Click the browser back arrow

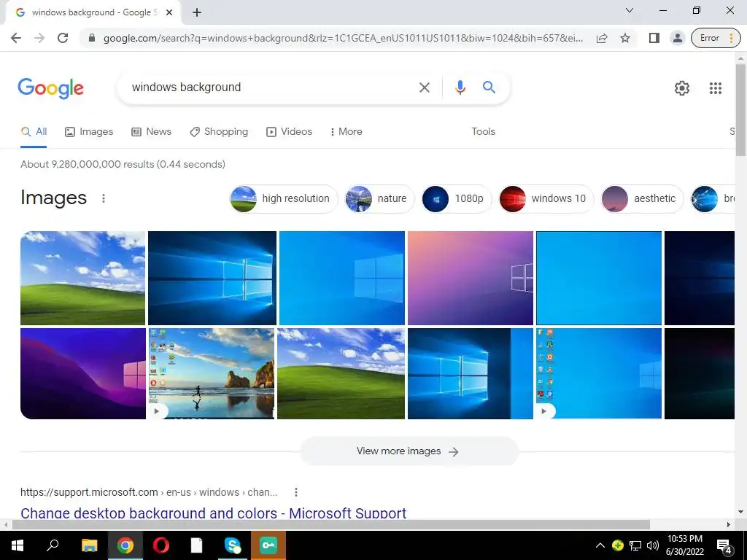(16, 38)
